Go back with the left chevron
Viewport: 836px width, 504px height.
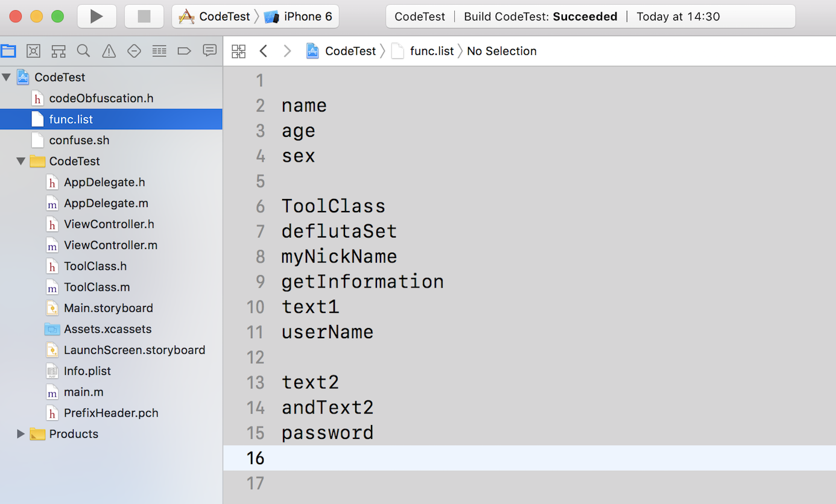tap(263, 51)
